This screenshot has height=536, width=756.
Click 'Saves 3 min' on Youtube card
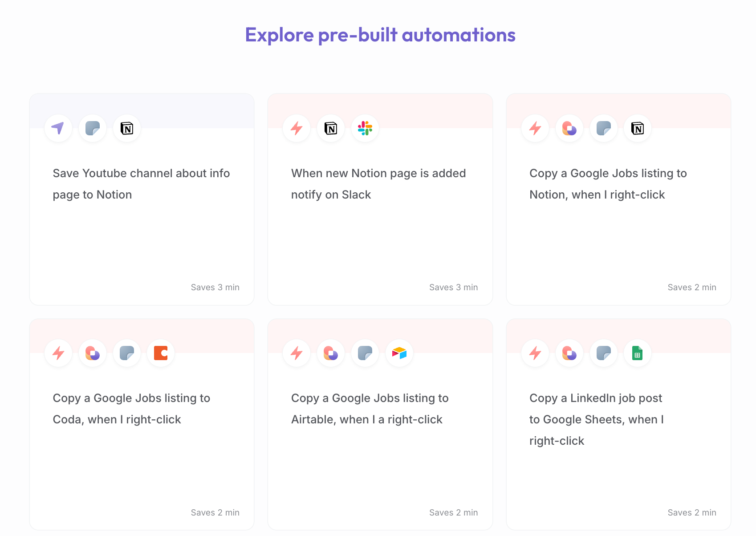tap(215, 287)
